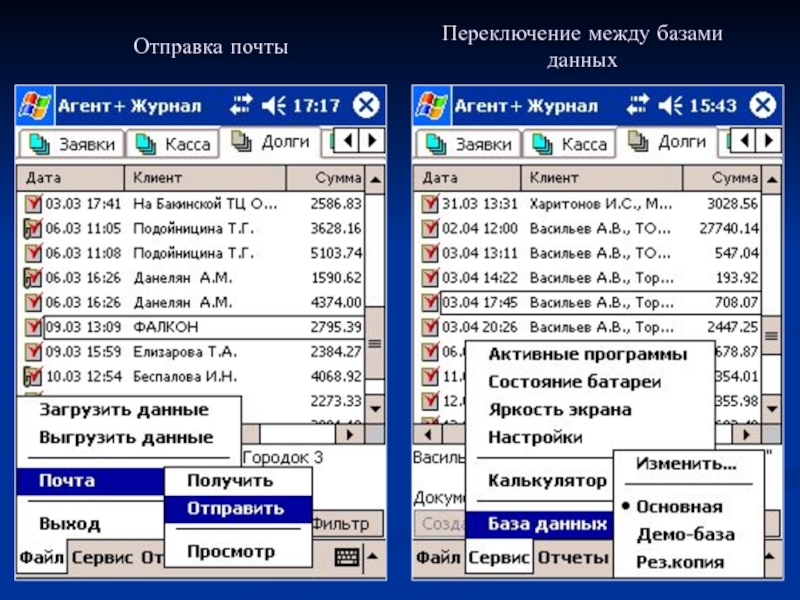This screenshot has height=600, width=800.
Task: Open Долги tab in right window
Action: tap(667, 142)
